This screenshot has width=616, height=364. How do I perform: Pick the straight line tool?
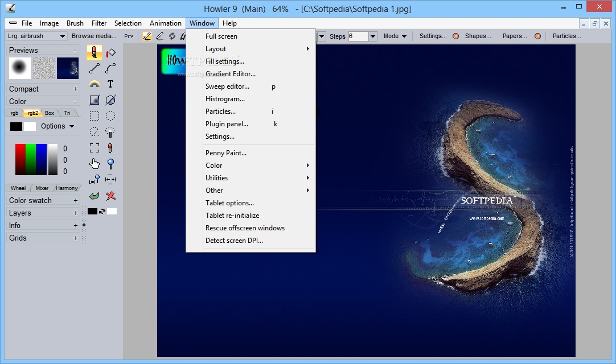(95, 68)
